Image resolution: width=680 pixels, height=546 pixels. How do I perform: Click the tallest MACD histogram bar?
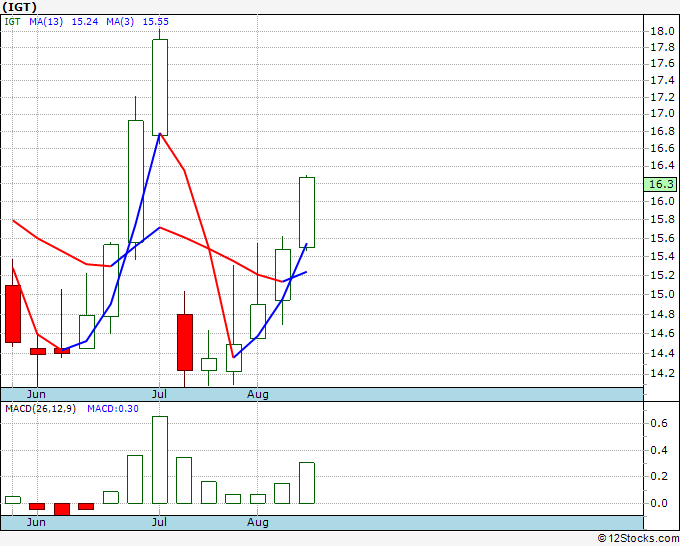coord(160,460)
